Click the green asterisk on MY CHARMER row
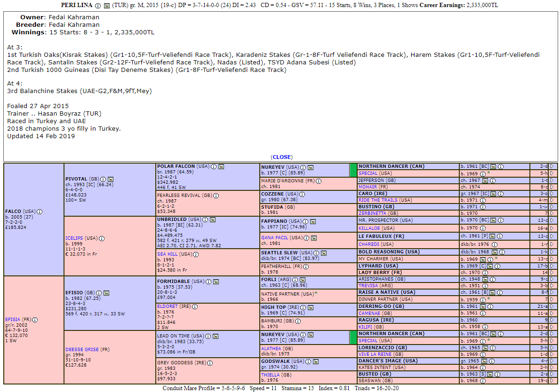The height and width of the screenshot is (392, 560). point(496,259)
